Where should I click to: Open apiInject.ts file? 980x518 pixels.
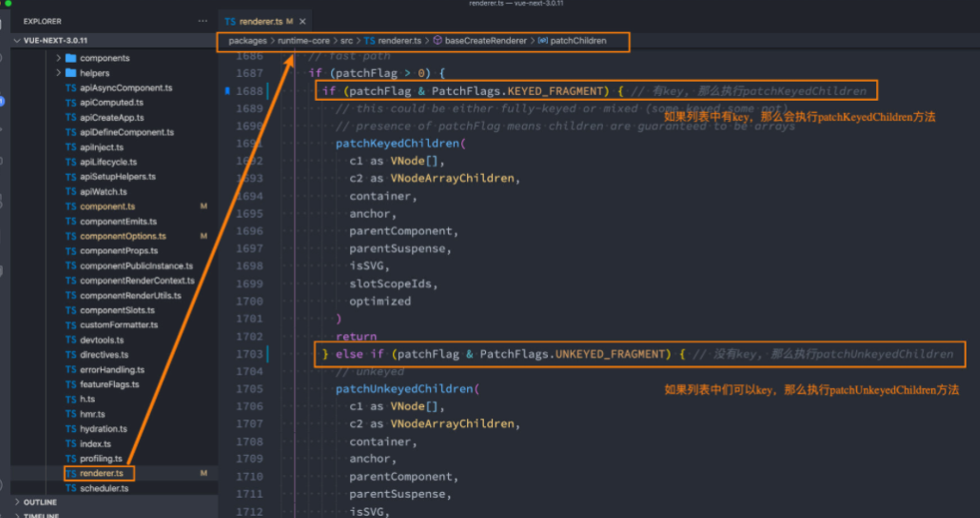pos(101,148)
